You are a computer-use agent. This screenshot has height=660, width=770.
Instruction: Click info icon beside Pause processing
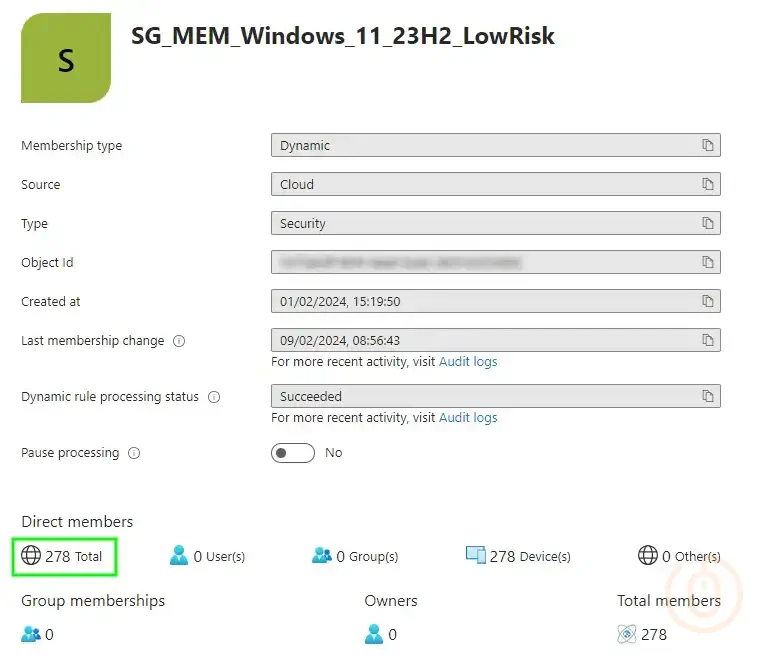(x=134, y=453)
